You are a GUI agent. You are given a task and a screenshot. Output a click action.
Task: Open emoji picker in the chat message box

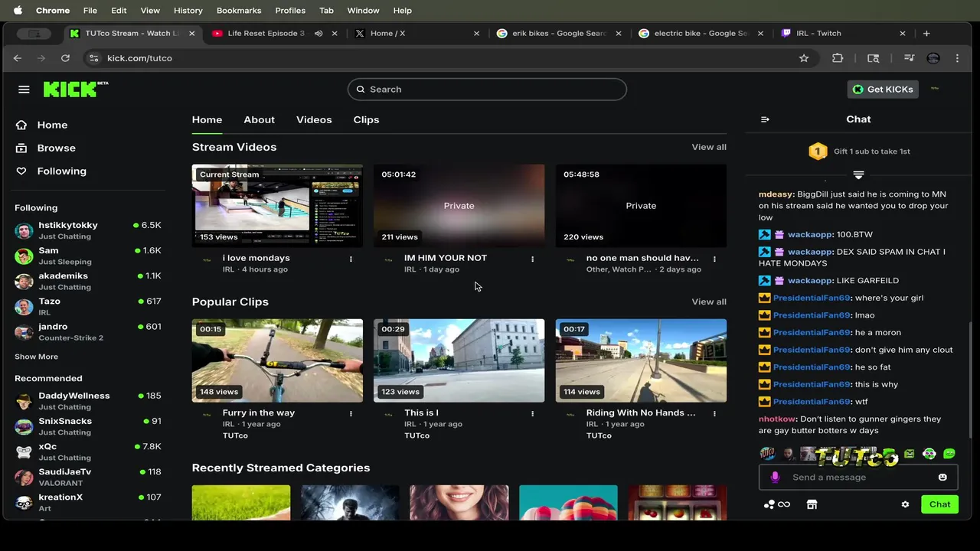click(942, 477)
